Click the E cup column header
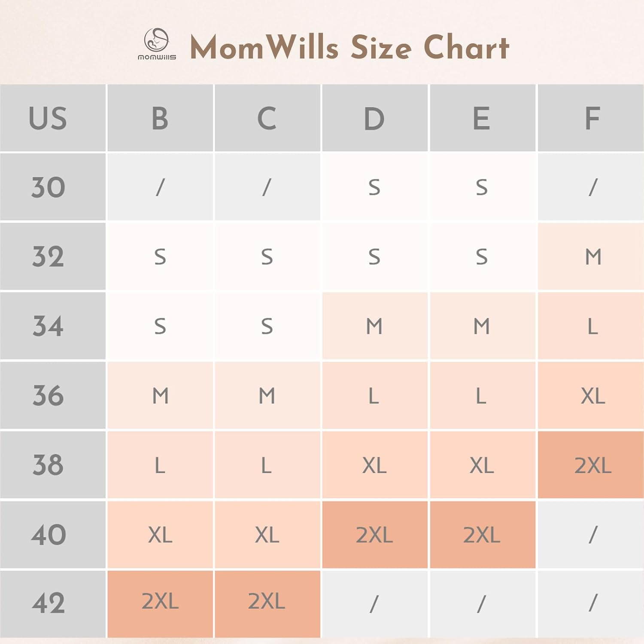Screen dimensions: 644x644 (x=482, y=118)
